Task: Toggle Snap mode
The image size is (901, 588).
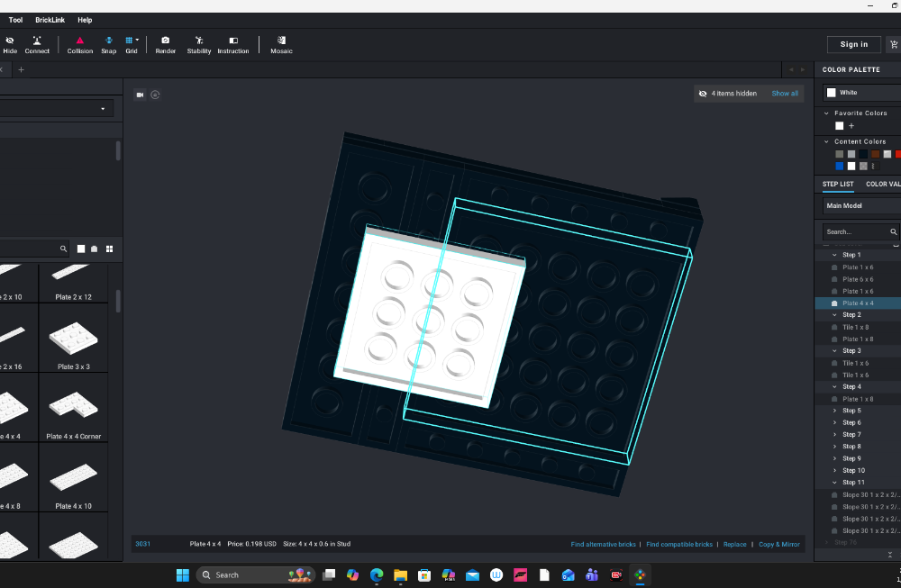Action: (x=108, y=44)
